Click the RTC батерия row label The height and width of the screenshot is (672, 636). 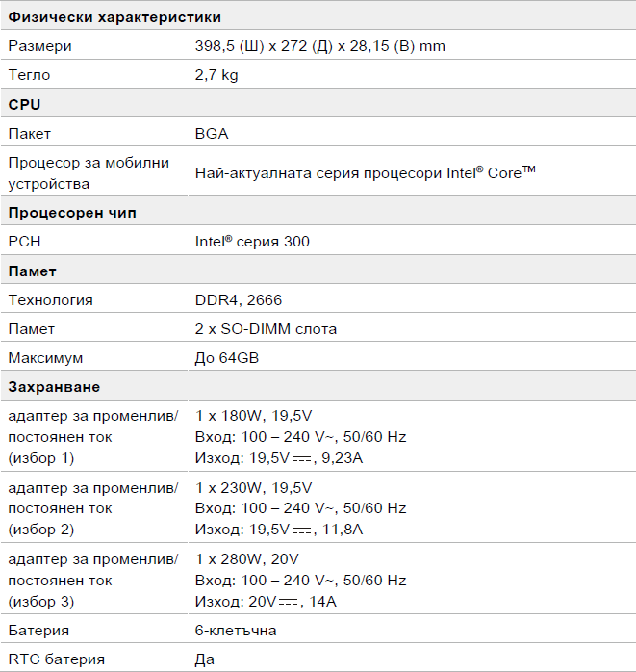click(57, 659)
